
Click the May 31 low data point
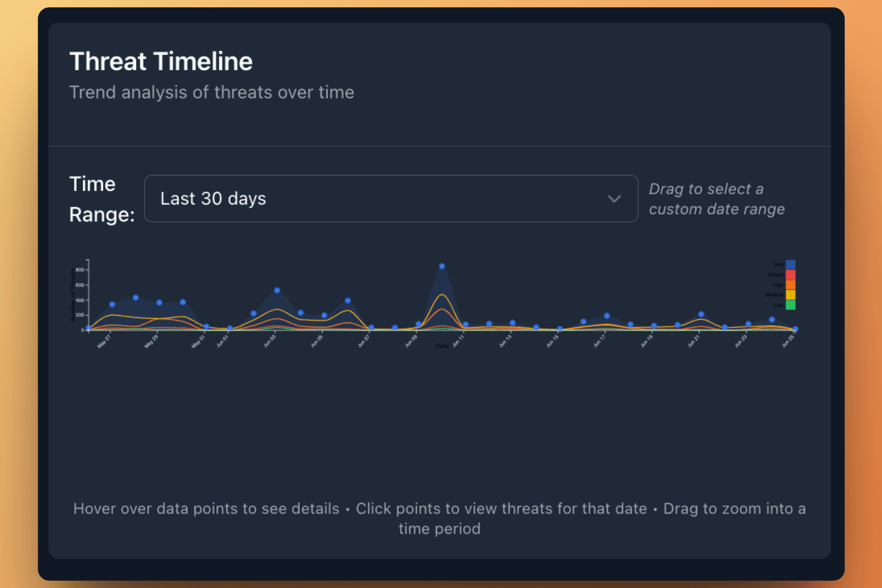[206, 327]
